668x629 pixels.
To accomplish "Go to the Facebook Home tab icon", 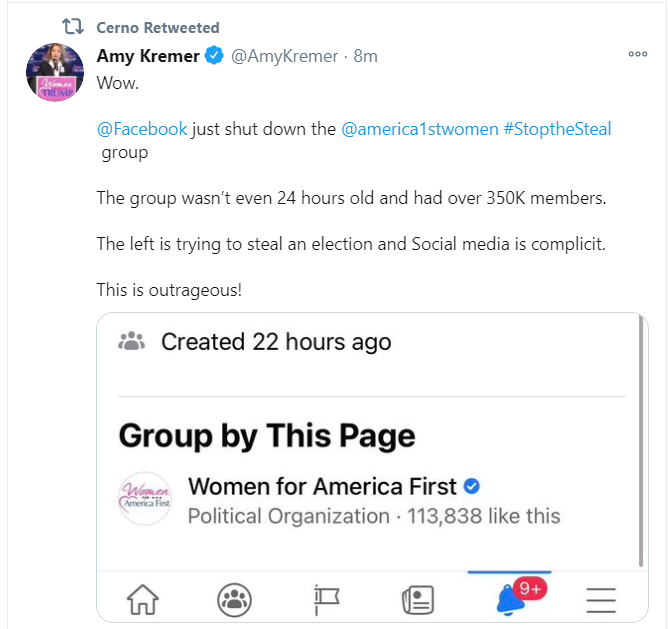I will click(x=144, y=599).
